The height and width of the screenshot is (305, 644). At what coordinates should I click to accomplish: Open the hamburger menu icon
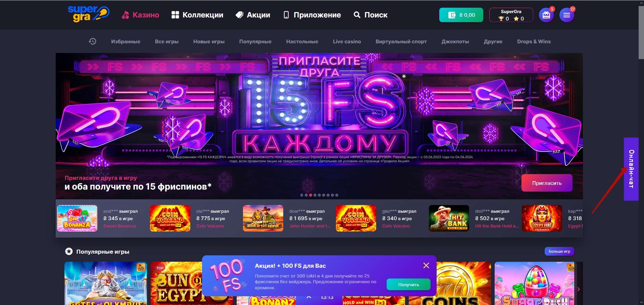(566, 15)
